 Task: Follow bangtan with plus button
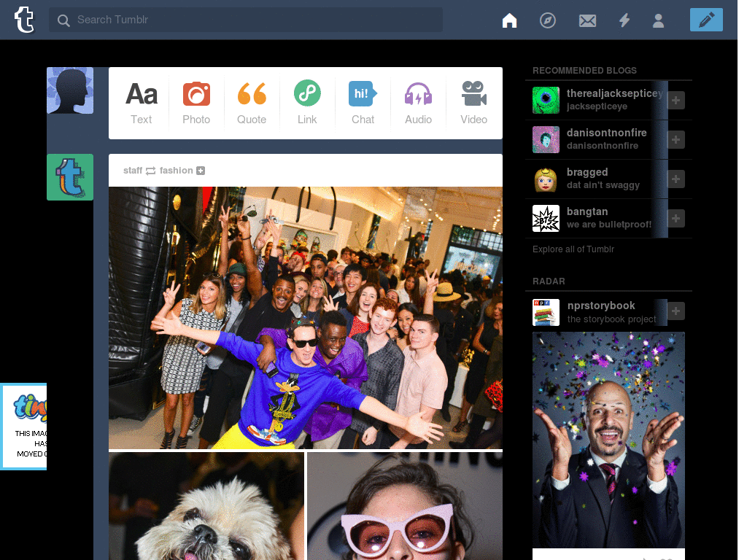(676, 219)
